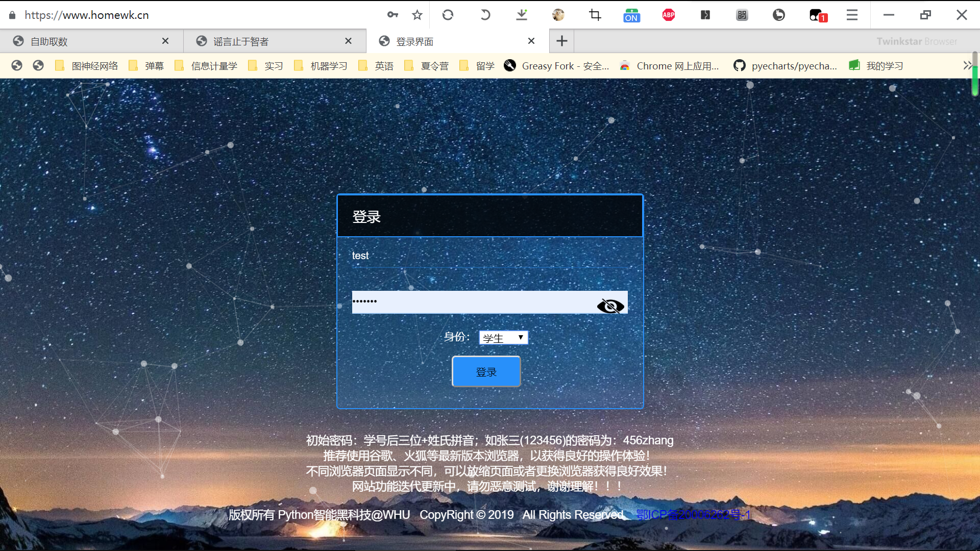
Task: Bookmark this page with the star icon
Action: pos(417,15)
